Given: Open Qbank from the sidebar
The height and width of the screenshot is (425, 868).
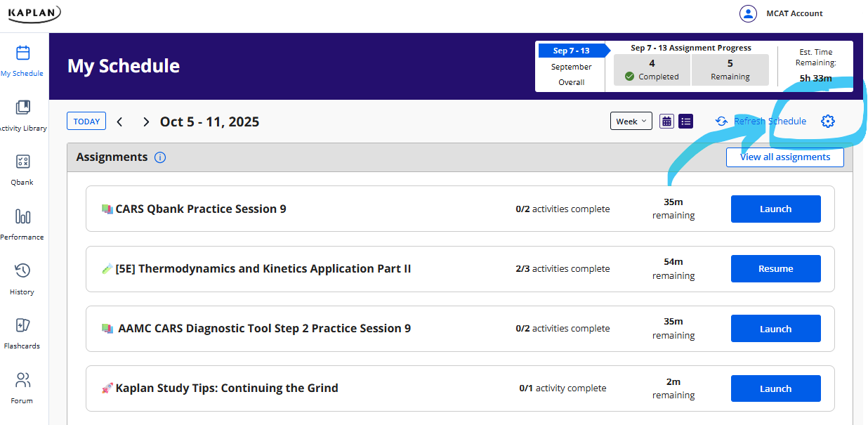Looking at the screenshot, I should pyautogui.click(x=22, y=171).
